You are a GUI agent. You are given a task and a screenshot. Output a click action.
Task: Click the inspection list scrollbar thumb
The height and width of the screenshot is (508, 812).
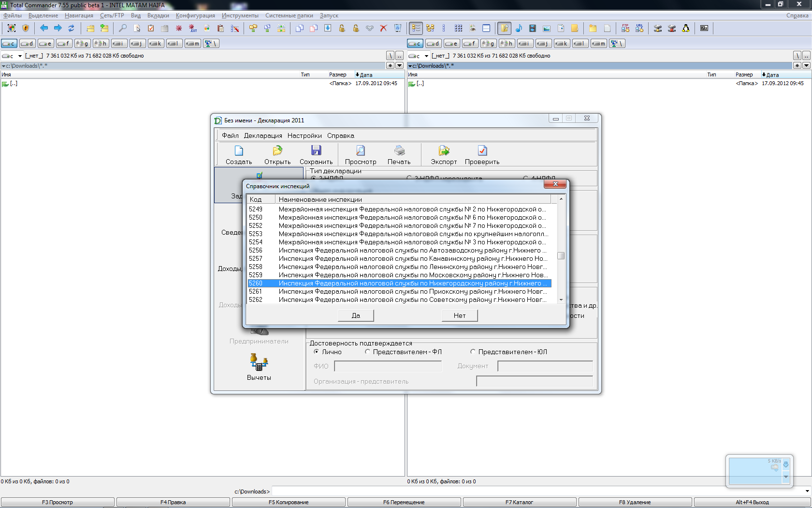tap(561, 256)
